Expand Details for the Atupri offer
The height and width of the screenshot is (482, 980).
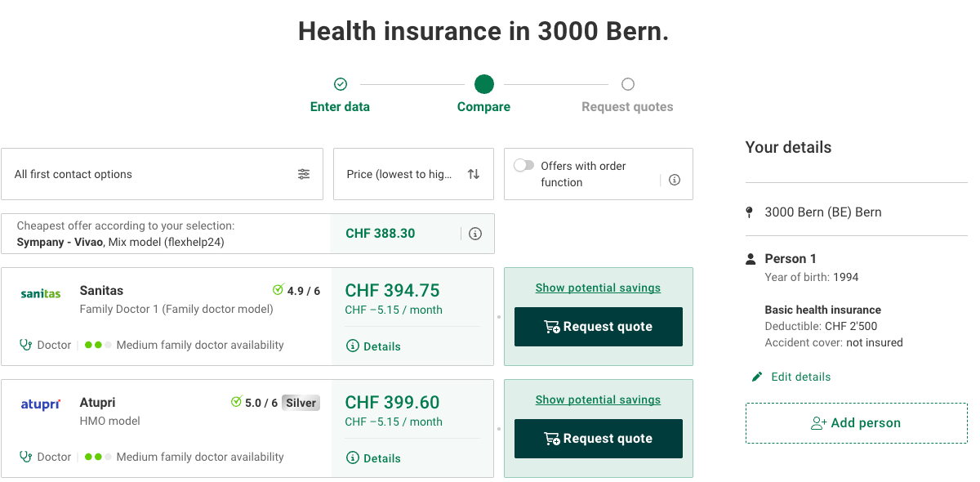pyautogui.click(x=374, y=458)
